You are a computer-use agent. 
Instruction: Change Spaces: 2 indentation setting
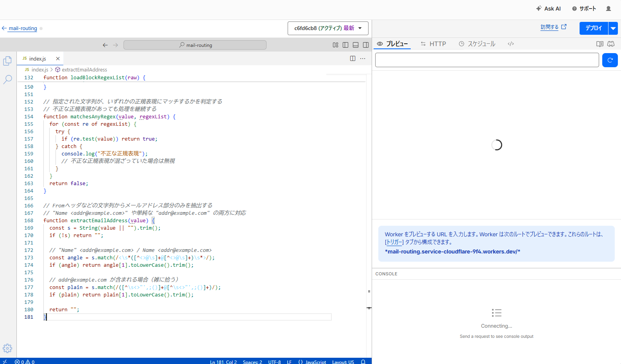point(252,362)
